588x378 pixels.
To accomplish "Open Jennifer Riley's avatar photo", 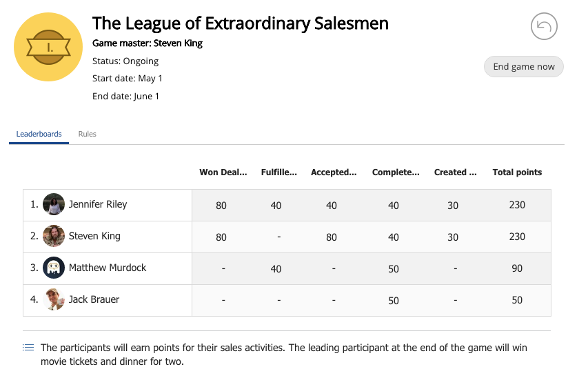I will [x=54, y=204].
